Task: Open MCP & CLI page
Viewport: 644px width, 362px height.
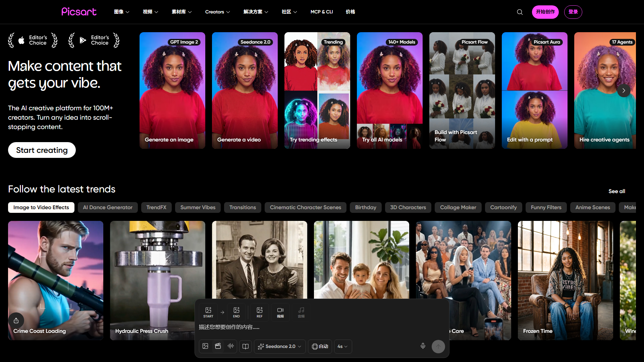Action: 322,12
